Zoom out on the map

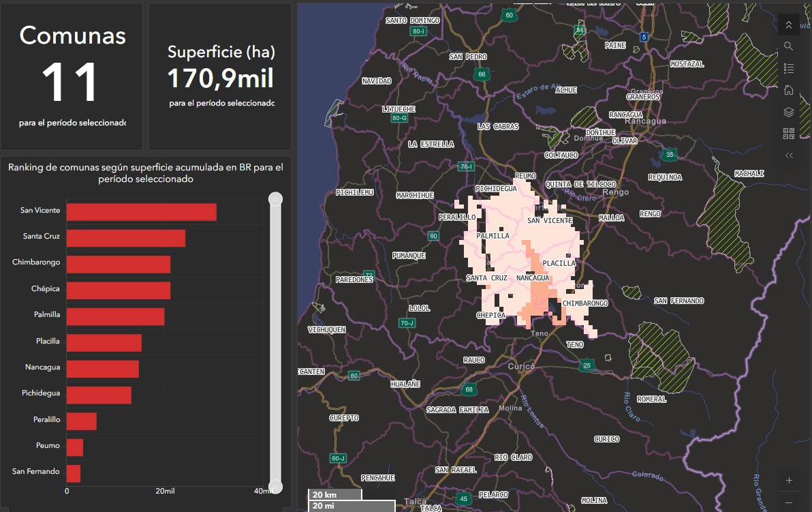(789, 502)
